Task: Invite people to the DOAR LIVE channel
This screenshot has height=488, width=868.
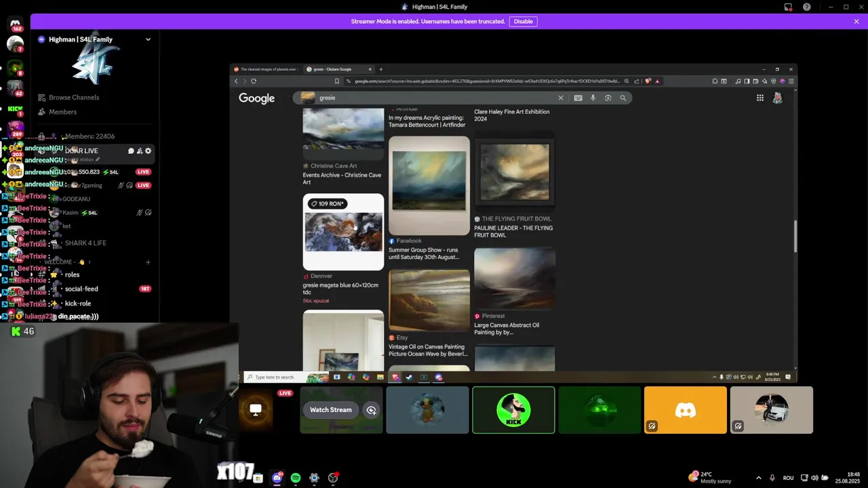Action: 140,150
